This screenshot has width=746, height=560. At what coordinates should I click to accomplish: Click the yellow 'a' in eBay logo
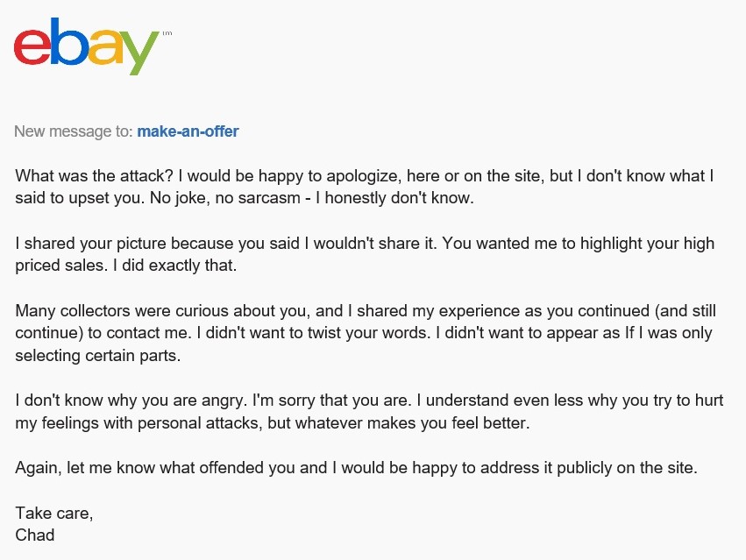105,47
